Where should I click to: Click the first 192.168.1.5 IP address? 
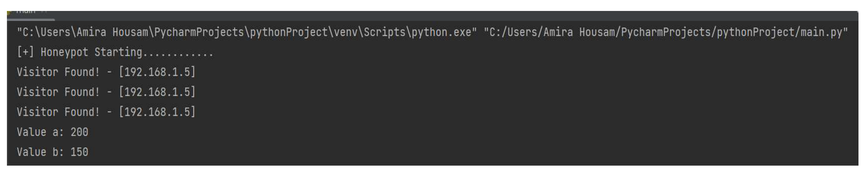coord(157,72)
